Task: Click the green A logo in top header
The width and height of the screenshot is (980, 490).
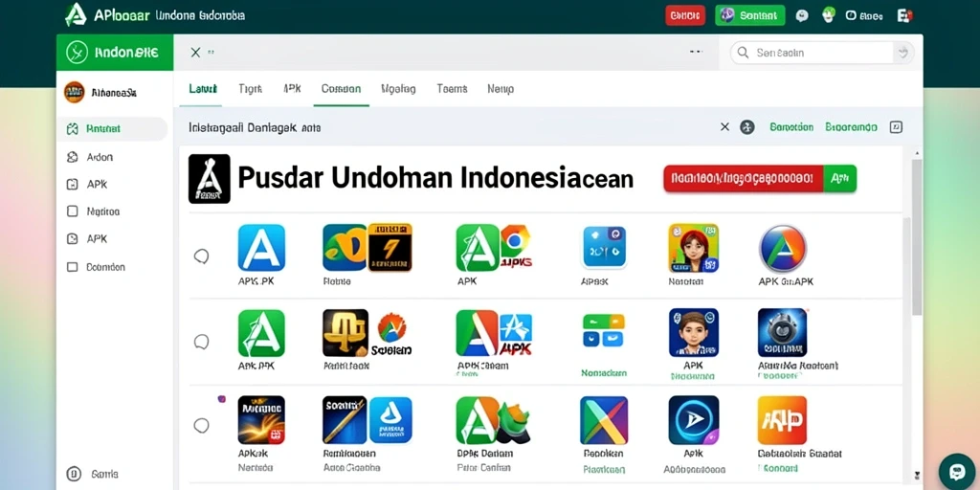Action: [76, 14]
